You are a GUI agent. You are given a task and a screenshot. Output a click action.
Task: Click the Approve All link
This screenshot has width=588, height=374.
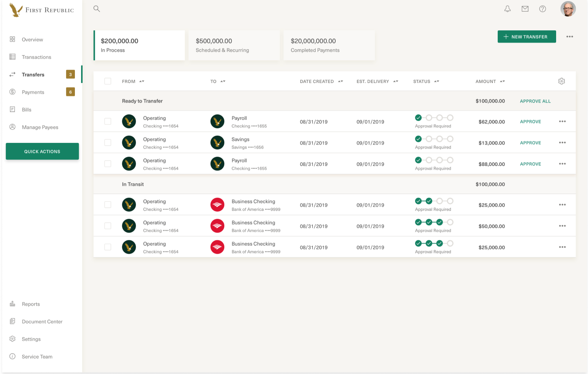point(535,101)
